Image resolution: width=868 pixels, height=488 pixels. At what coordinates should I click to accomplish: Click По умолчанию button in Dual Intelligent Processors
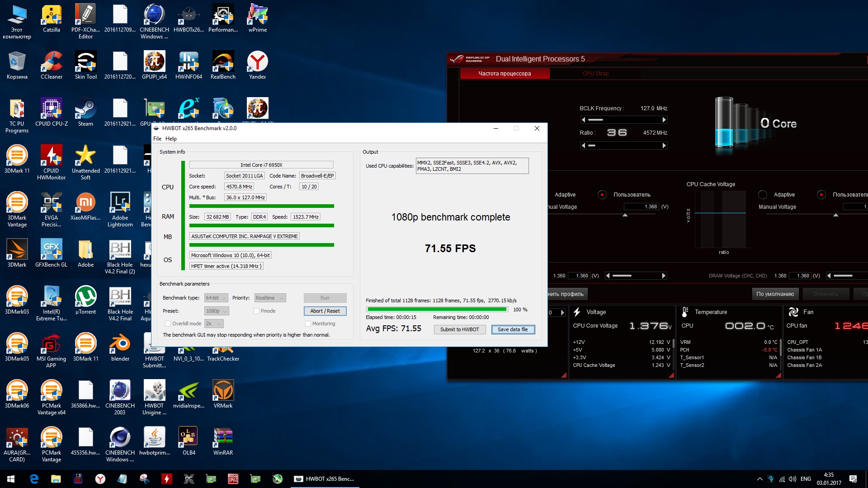tap(775, 294)
